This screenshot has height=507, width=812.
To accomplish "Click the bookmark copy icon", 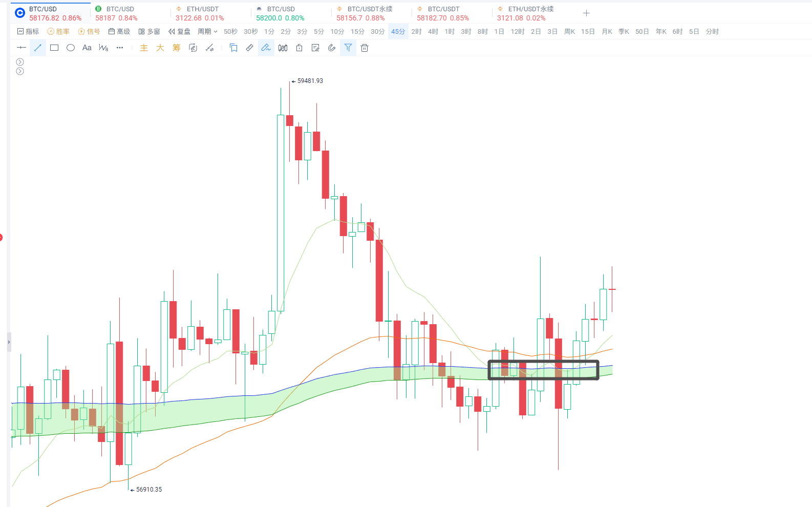I will click(x=233, y=48).
